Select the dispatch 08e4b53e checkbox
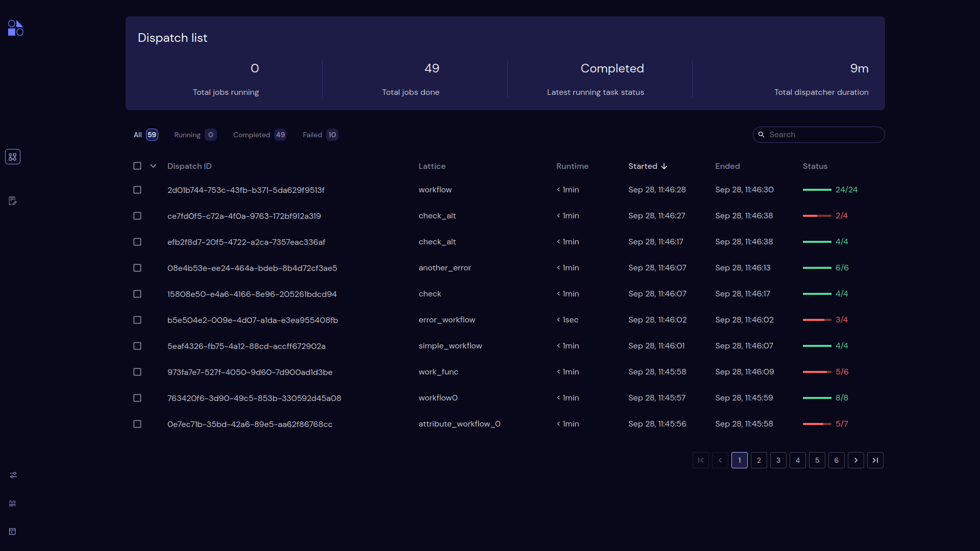980x551 pixels. pyautogui.click(x=137, y=268)
